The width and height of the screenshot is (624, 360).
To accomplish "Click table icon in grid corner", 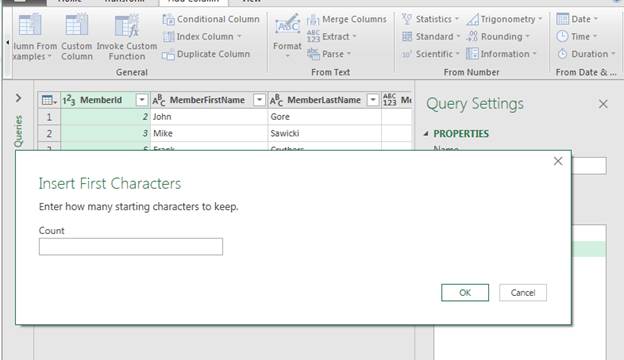I will coord(49,100).
